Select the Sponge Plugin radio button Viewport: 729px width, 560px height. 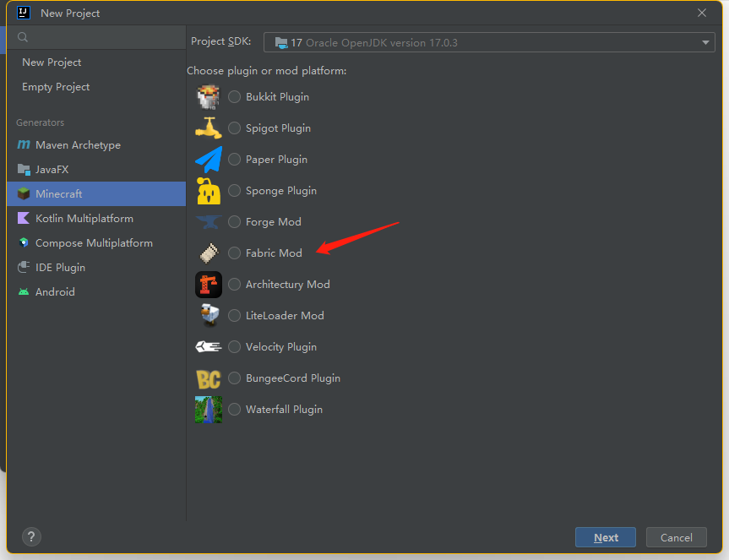(x=234, y=191)
